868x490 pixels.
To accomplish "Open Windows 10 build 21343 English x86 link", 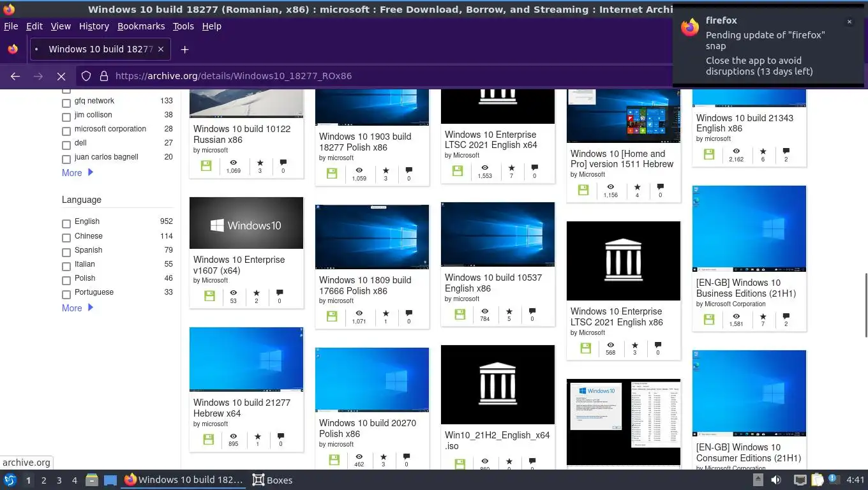I will point(745,123).
